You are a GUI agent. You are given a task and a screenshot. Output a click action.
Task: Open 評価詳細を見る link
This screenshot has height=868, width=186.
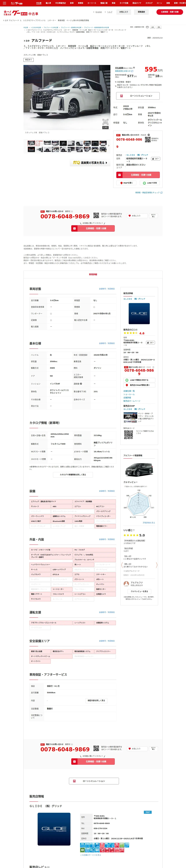149,523
